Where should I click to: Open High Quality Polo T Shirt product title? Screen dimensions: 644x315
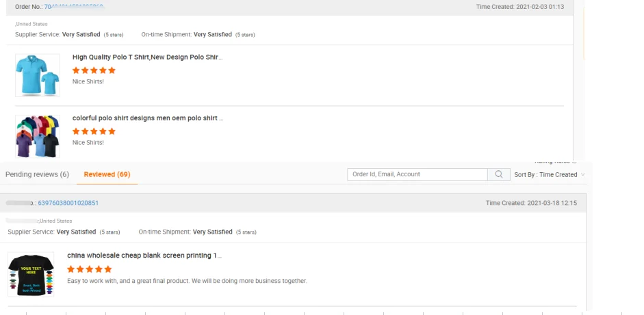click(x=147, y=57)
